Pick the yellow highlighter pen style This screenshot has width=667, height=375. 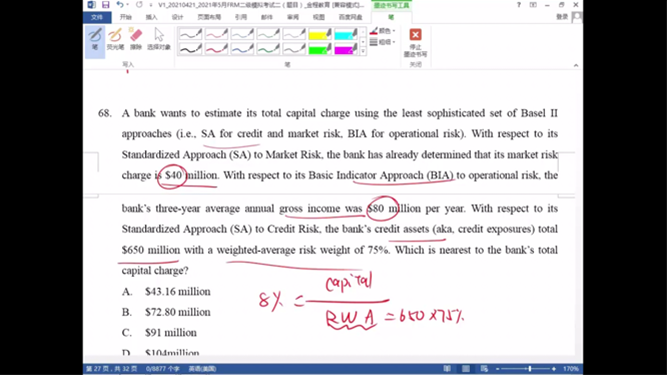[319, 34]
